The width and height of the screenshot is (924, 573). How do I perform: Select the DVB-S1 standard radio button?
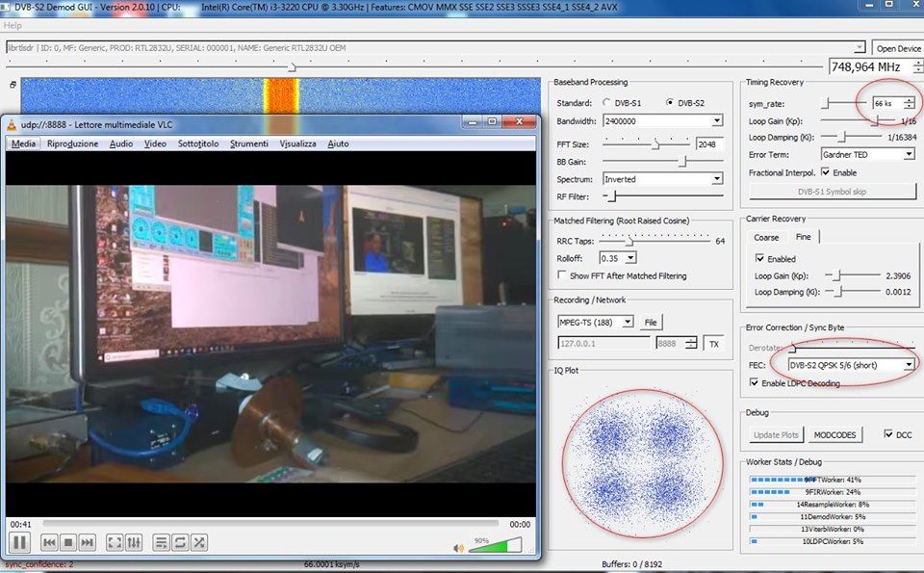tap(606, 102)
